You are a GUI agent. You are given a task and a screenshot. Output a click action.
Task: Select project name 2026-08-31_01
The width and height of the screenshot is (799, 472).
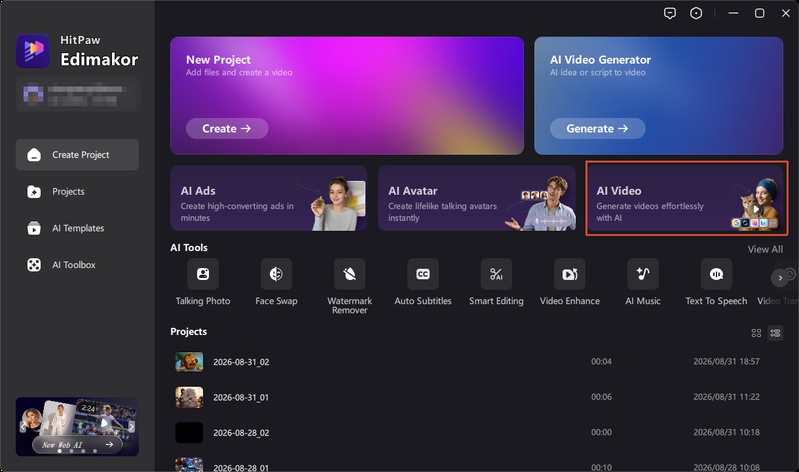241,397
